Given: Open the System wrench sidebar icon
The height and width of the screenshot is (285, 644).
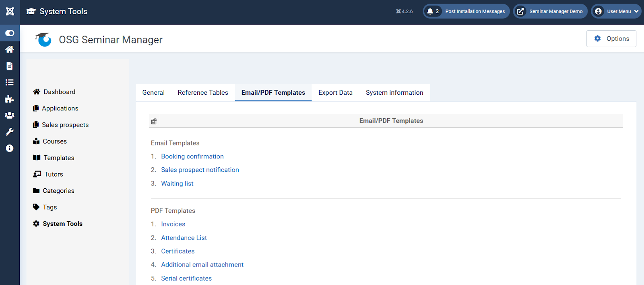Looking at the screenshot, I should pos(10,132).
